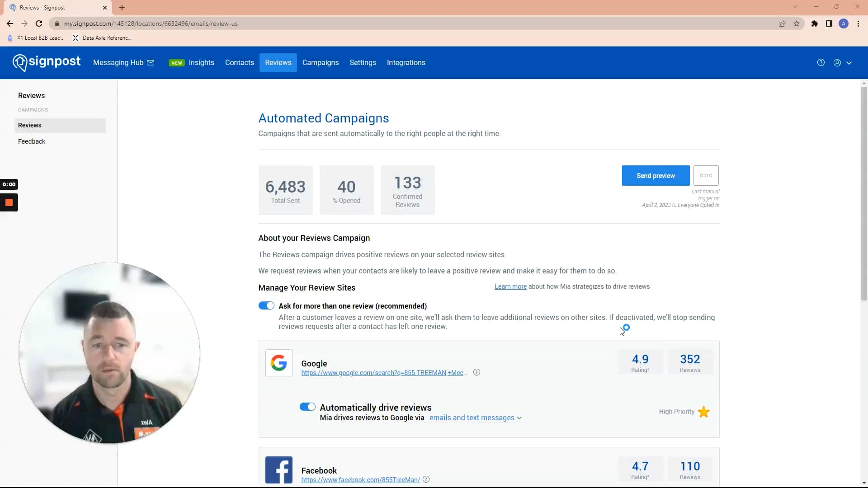
Task: Stop the screen recording with the orange square
Action: (9, 202)
